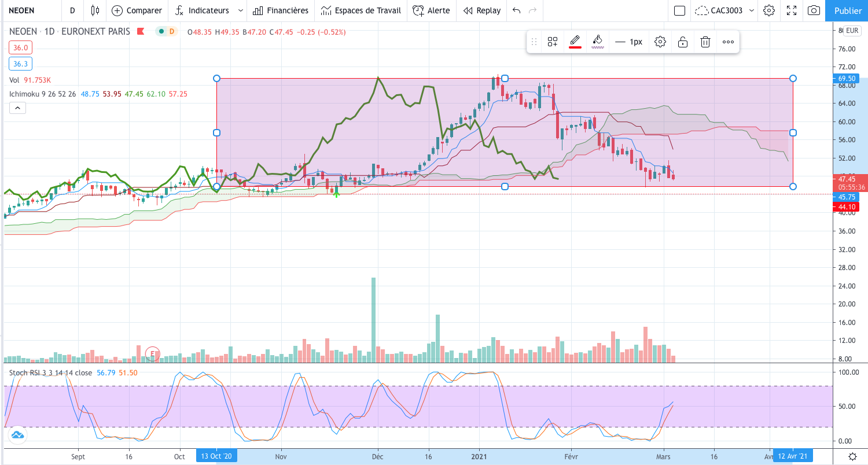
Task: Click the blue 45.75 price label
Action: point(846,197)
